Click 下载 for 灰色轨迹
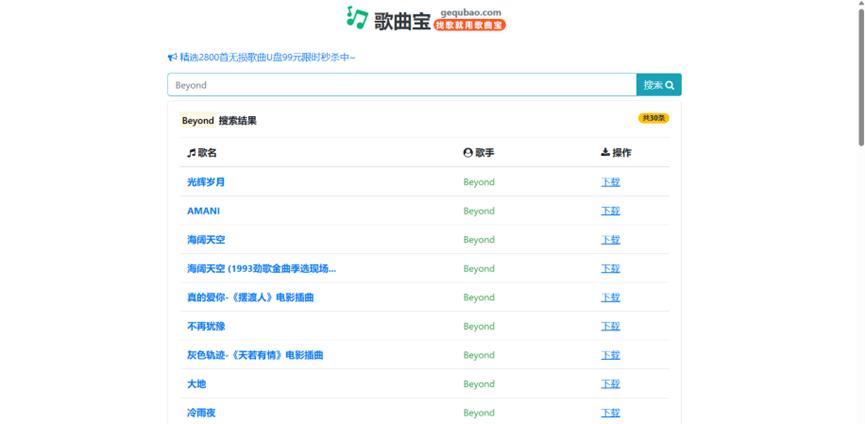 (x=610, y=355)
